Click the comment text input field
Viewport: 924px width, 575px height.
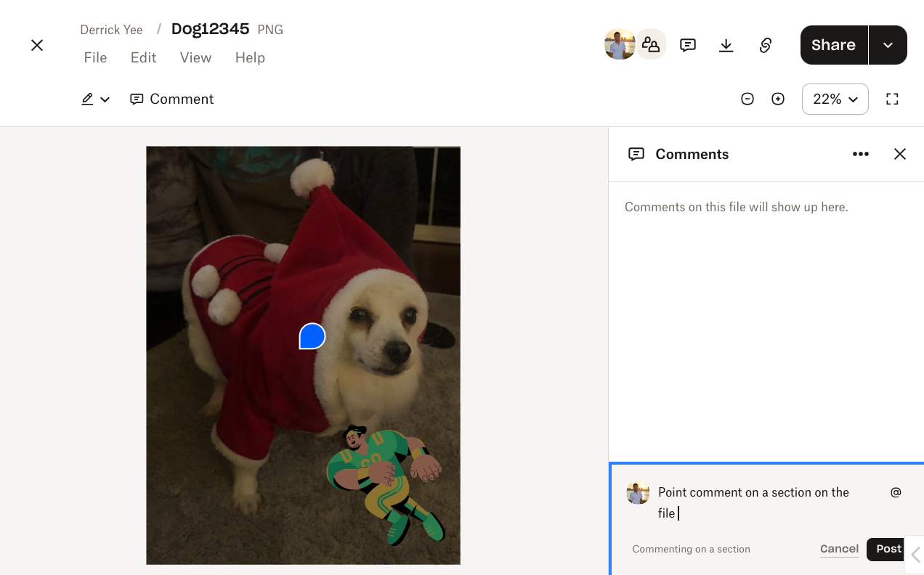pyautogui.click(x=763, y=502)
